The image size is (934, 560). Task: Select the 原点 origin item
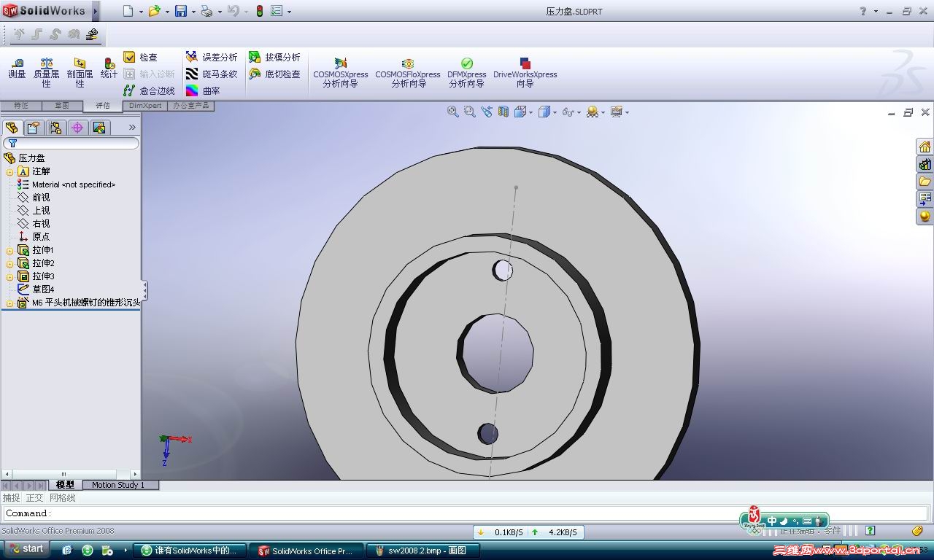pyautogui.click(x=34, y=237)
